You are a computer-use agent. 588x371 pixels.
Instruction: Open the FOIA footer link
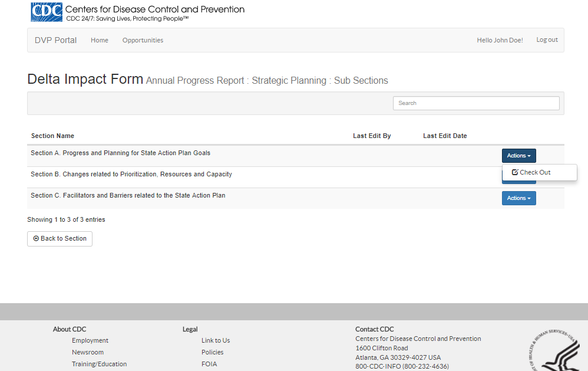(x=209, y=364)
